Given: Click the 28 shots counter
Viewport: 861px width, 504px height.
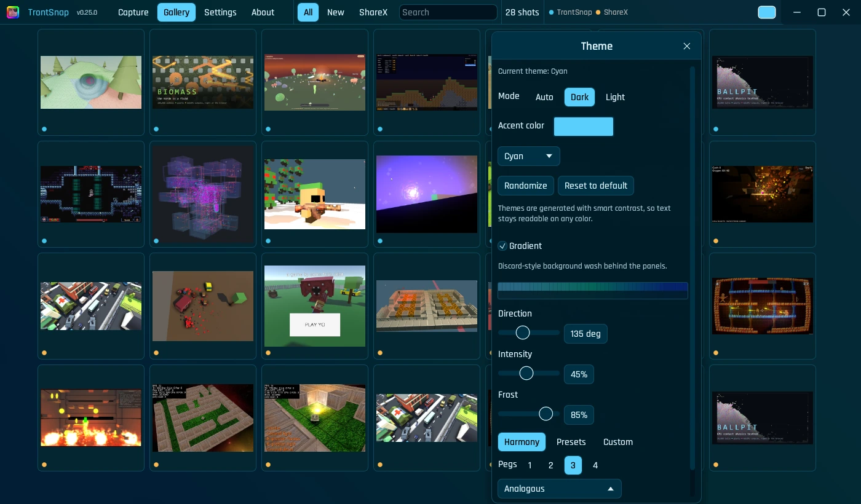Looking at the screenshot, I should 522,12.
